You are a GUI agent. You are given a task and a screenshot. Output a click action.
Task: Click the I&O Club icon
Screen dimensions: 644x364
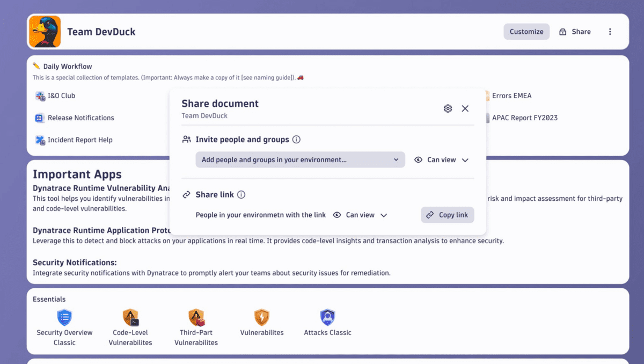(40, 96)
